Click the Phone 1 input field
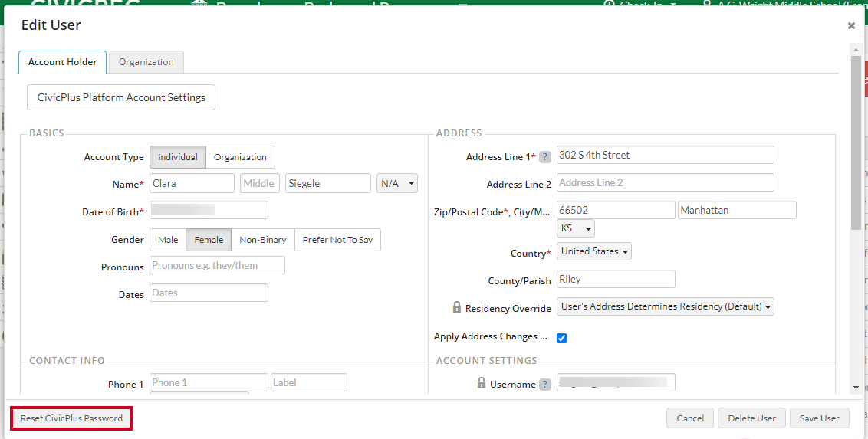868x439 pixels. click(x=209, y=382)
